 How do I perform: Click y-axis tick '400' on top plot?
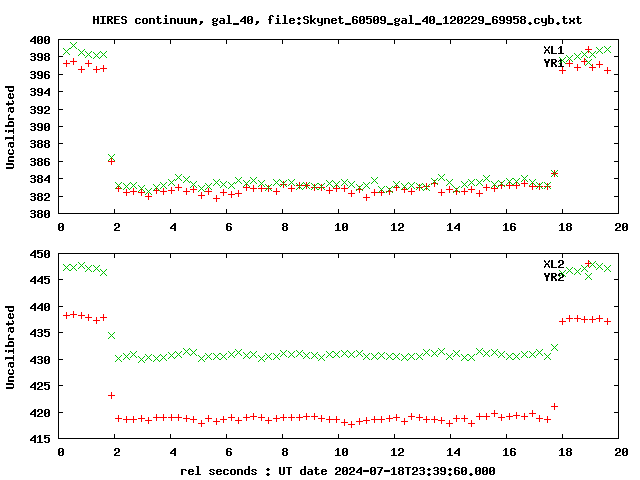40,40
